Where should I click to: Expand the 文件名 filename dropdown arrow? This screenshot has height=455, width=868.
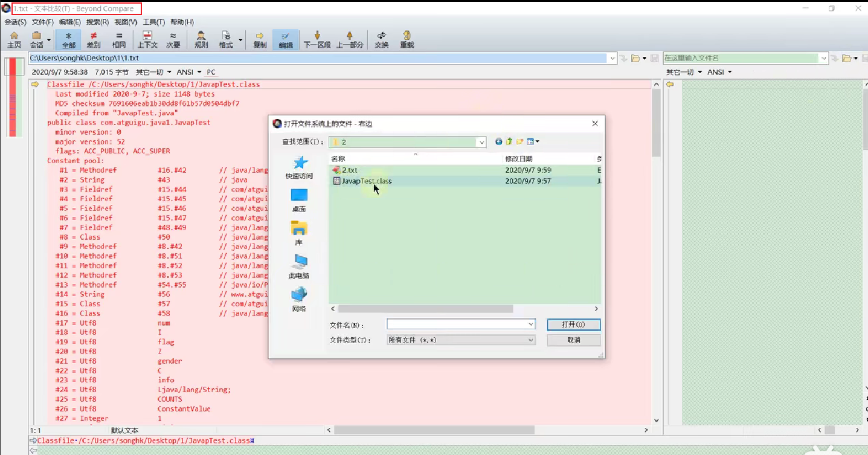tap(531, 324)
